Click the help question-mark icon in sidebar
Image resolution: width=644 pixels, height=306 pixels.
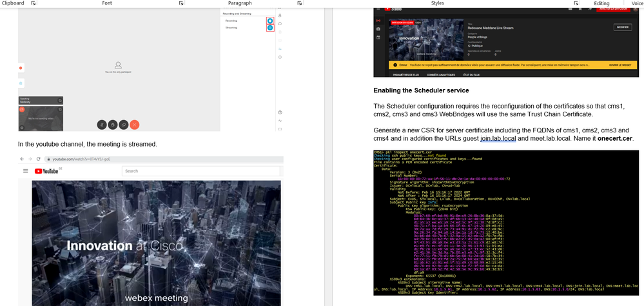point(280,112)
